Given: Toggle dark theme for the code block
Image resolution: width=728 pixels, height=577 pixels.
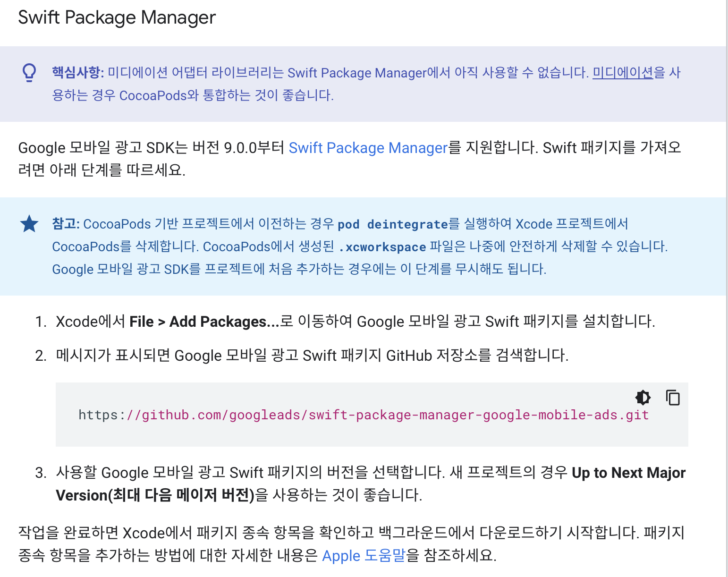Looking at the screenshot, I should pos(643,398).
